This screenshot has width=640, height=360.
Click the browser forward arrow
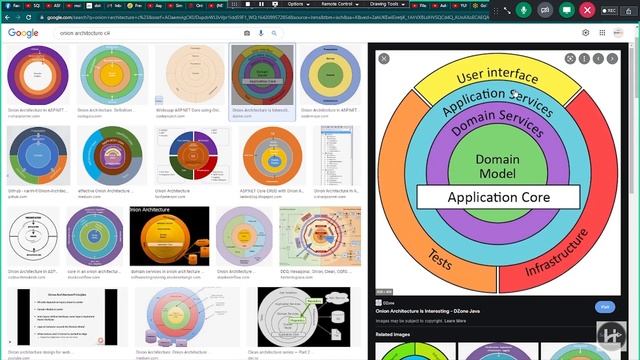[x=18, y=18]
